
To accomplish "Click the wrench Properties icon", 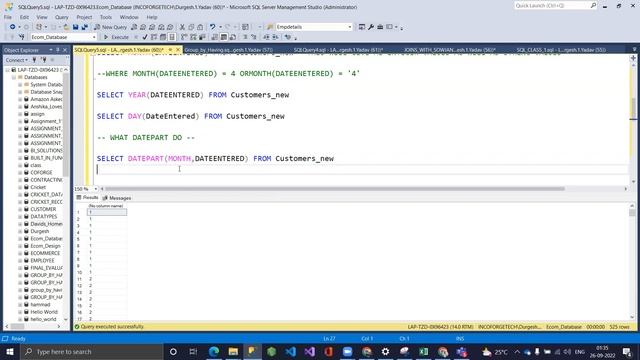I will click(371, 27).
